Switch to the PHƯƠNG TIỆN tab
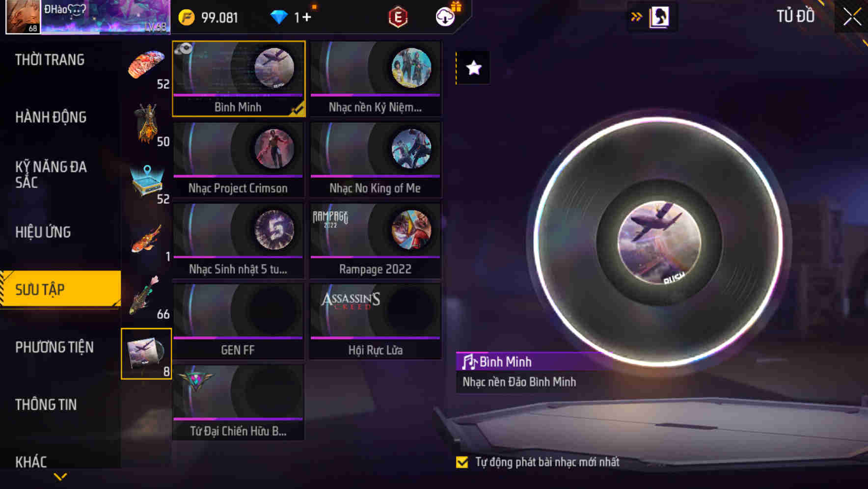This screenshot has width=868, height=489. point(54,347)
